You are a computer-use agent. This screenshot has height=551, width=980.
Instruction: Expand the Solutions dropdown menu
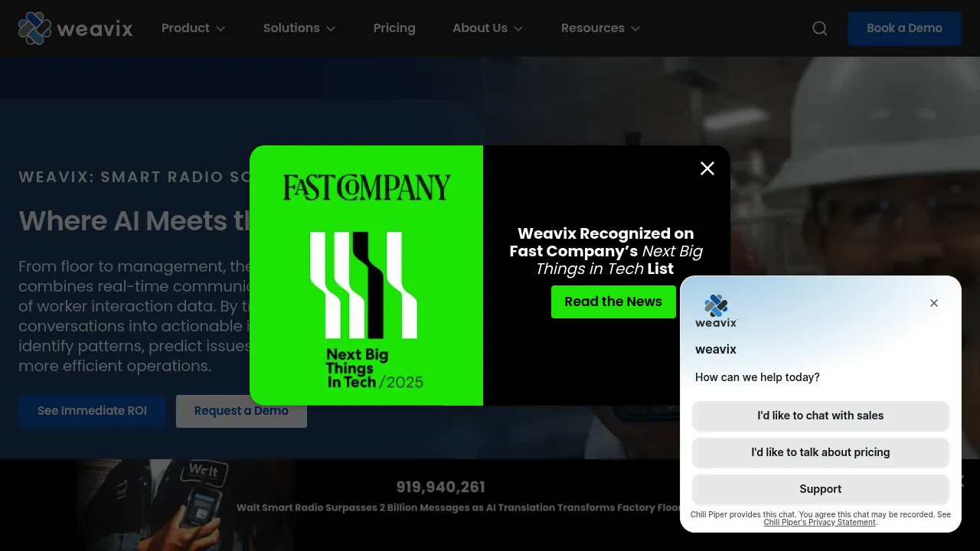(x=299, y=28)
